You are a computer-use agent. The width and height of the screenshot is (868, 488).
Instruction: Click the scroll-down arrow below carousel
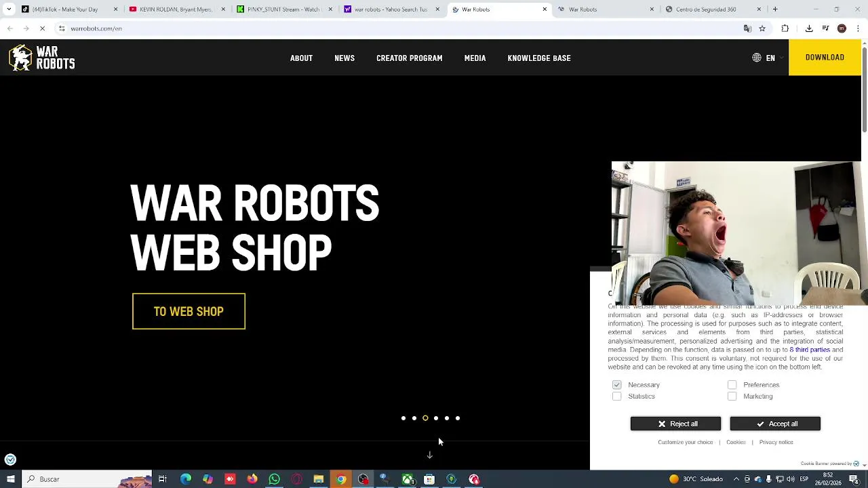pos(429,455)
